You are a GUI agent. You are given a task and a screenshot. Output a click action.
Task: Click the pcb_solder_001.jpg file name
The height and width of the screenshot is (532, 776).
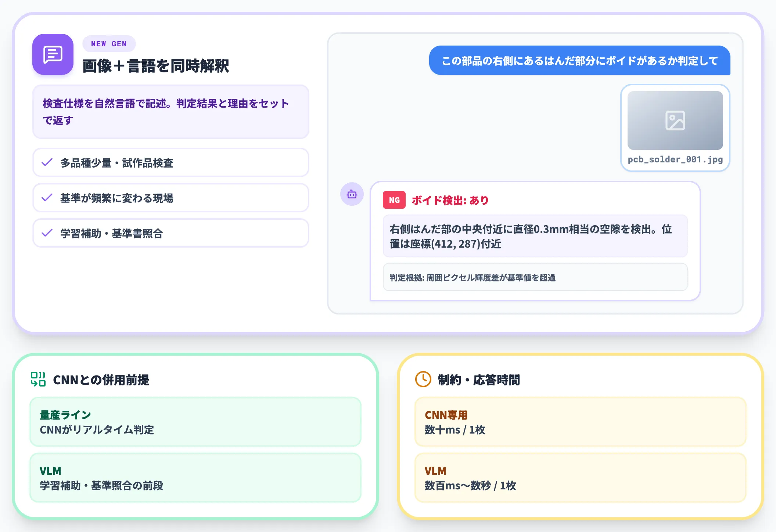click(675, 159)
